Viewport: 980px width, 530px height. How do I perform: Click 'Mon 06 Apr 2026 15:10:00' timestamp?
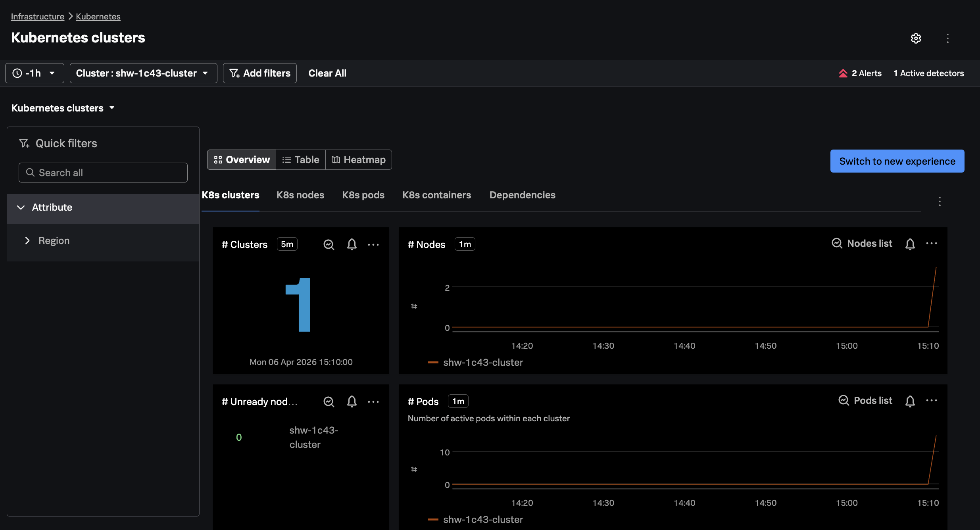[x=301, y=362]
